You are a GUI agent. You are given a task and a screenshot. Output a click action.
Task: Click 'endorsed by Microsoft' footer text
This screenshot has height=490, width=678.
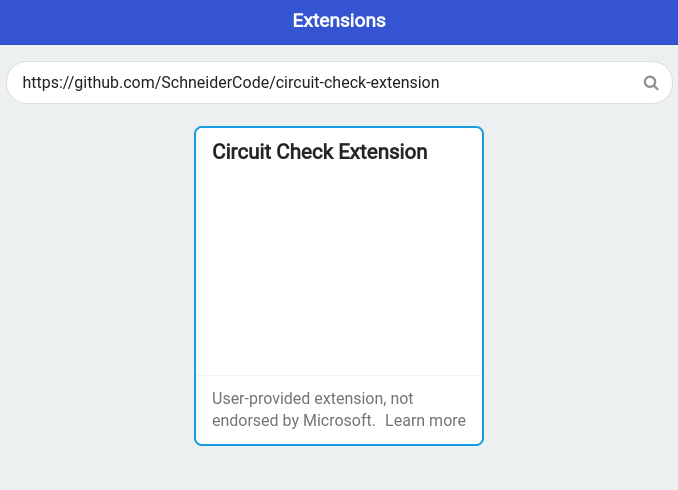click(x=294, y=420)
